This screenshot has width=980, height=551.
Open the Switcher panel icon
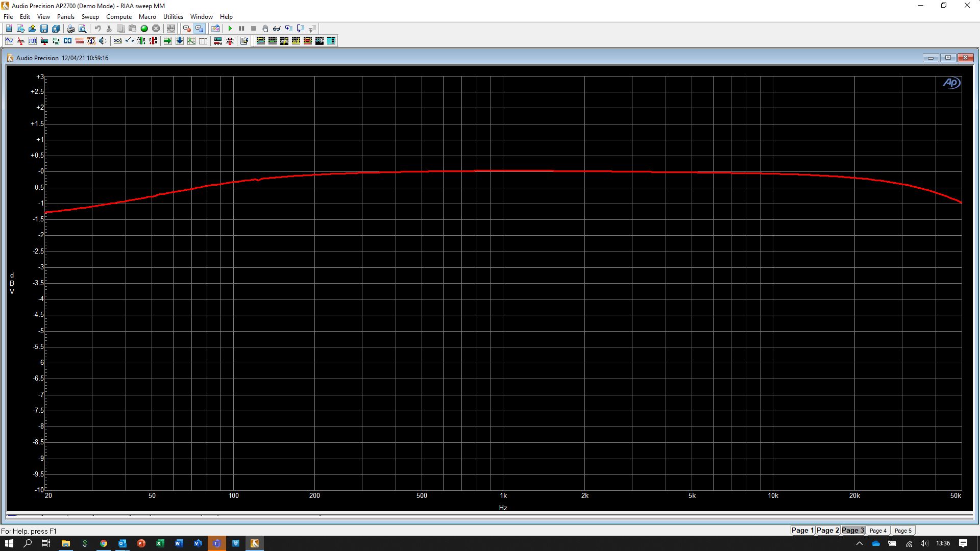[129, 41]
